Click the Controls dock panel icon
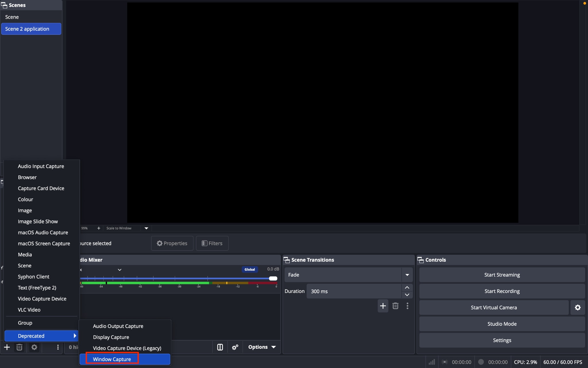This screenshot has width=588, height=368. pos(421,260)
